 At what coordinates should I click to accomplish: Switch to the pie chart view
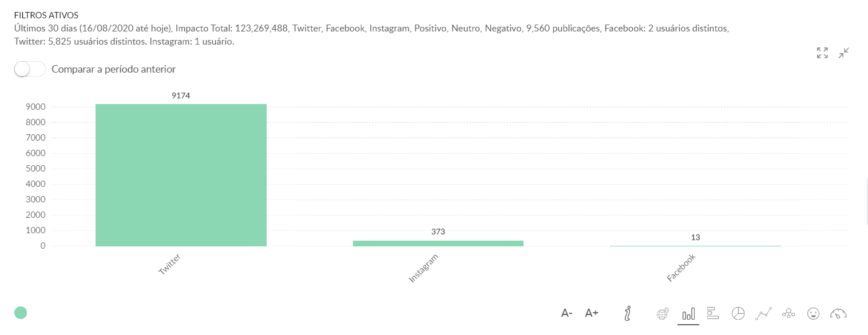738,313
